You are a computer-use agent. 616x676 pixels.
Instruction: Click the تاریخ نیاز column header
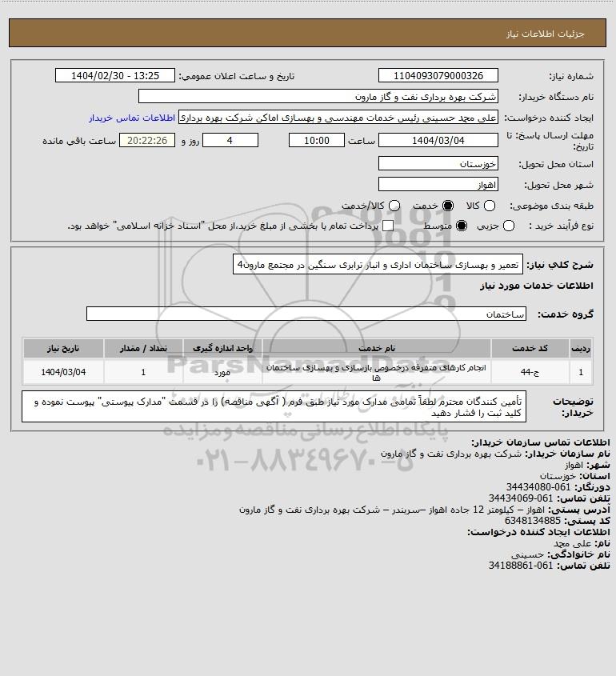pyautogui.click(x=63, y=348)
